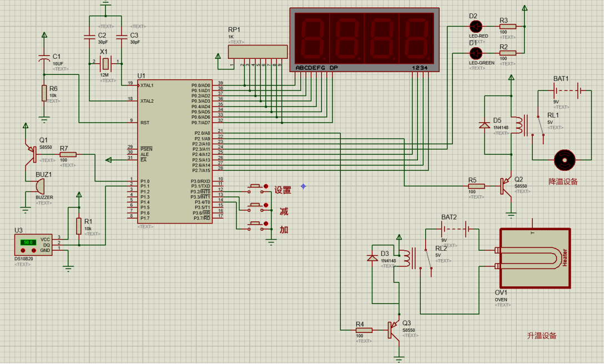Image resolution: width=605 pixels, height=364 pixels.
Task: Select the BAT1 battery symbol
Action: pyautogui.click(x=568, y=90)
